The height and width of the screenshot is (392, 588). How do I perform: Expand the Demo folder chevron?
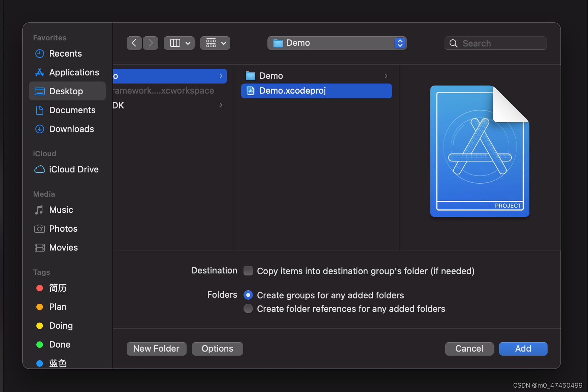tap(386, 76)
